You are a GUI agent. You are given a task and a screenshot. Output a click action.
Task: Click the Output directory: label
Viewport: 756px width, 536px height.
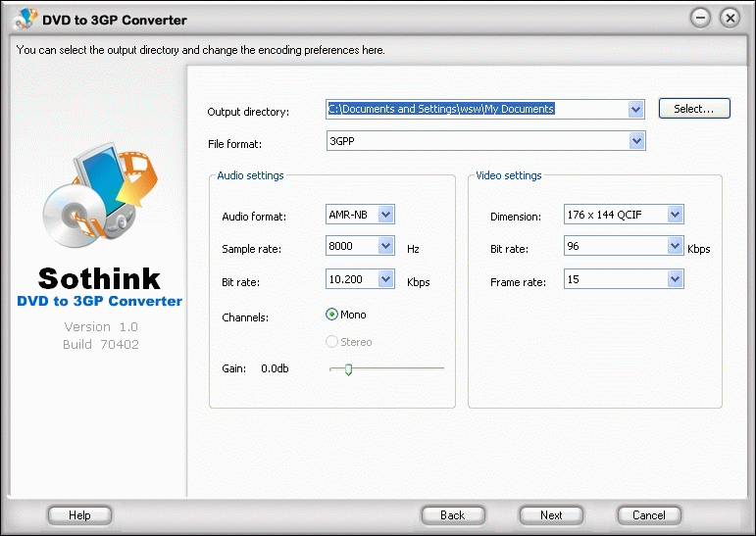point(248,112)
